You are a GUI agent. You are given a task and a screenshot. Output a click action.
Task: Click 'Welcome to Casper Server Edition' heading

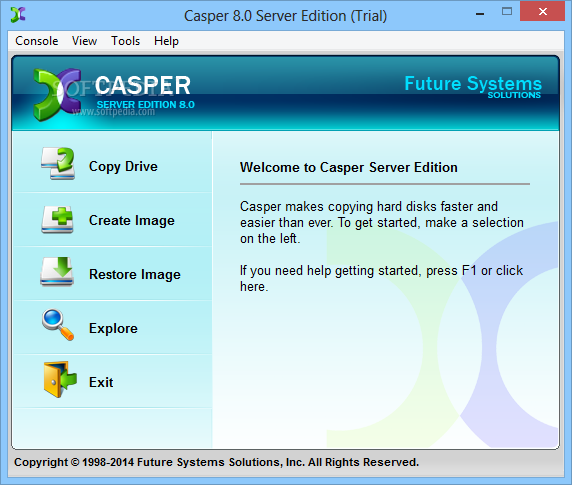(348, 167)
